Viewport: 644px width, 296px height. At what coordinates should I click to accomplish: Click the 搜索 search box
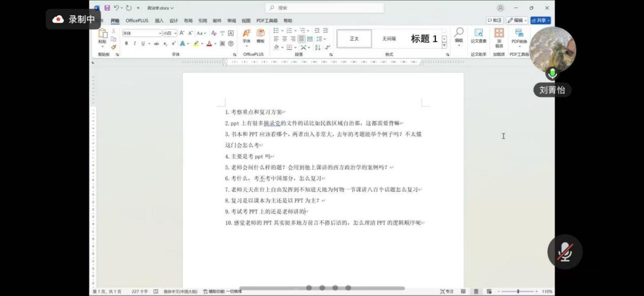point(324,8)
